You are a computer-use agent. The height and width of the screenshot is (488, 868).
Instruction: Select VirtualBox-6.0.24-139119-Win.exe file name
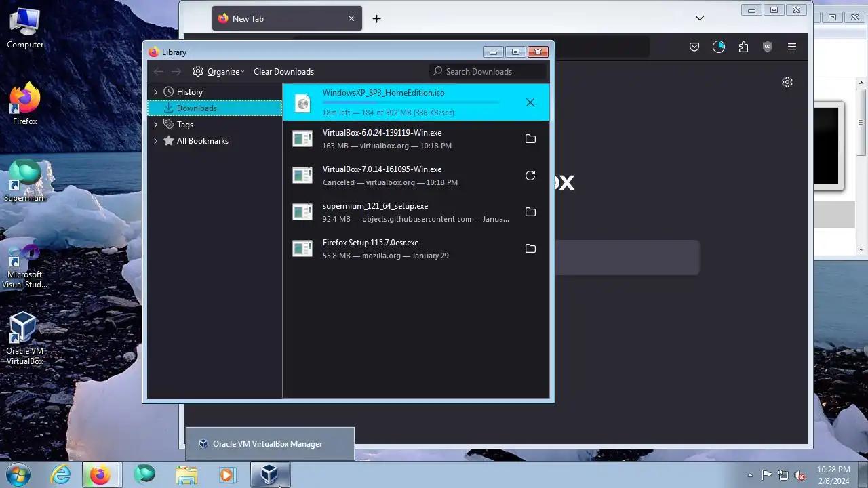point(382,133)
